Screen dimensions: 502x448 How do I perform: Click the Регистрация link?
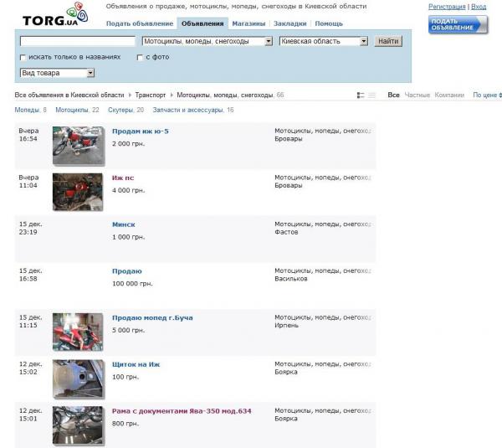(x=447, y=6)
